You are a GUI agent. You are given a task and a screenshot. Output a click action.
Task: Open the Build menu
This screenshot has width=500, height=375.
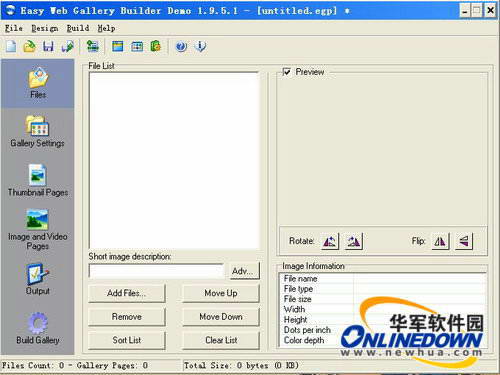pos(78,28)
